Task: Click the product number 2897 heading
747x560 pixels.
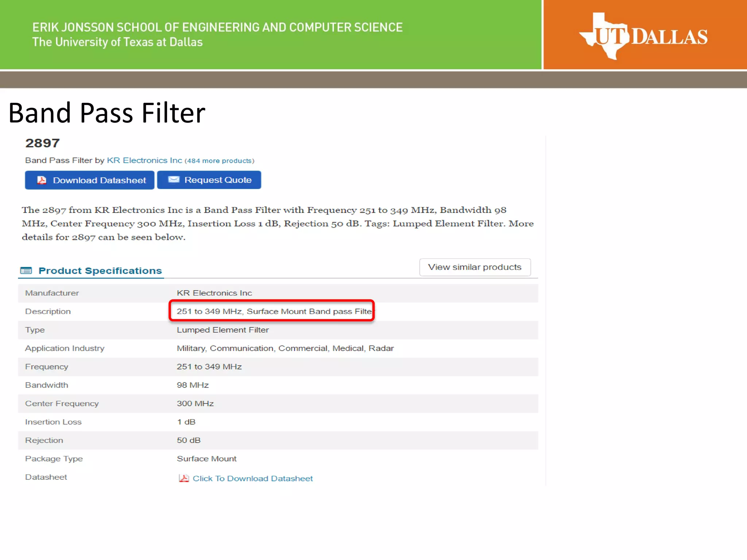Action: click(42, 143)
